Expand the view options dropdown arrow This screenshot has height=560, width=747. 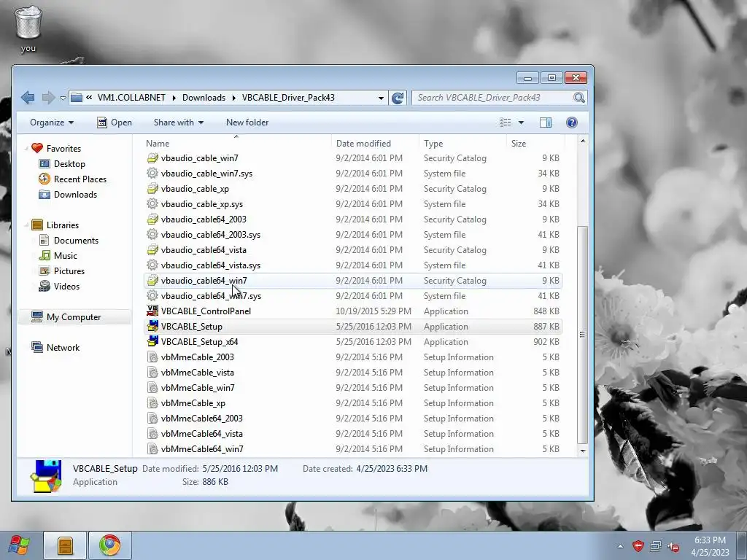[x=521, y=122]
